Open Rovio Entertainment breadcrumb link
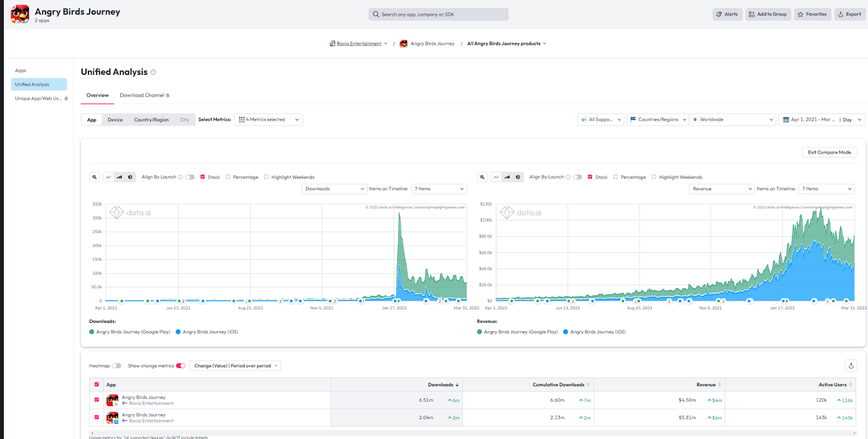Viewport: 868px width, 439px height. (x=359, y=43)
